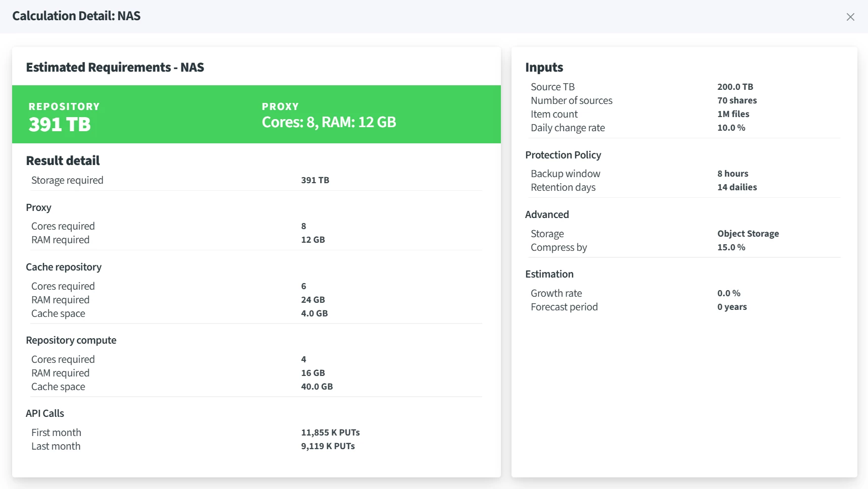Screen dimensions: 868x489
Task: Click the 'Retention days' label
Action: 563,187
